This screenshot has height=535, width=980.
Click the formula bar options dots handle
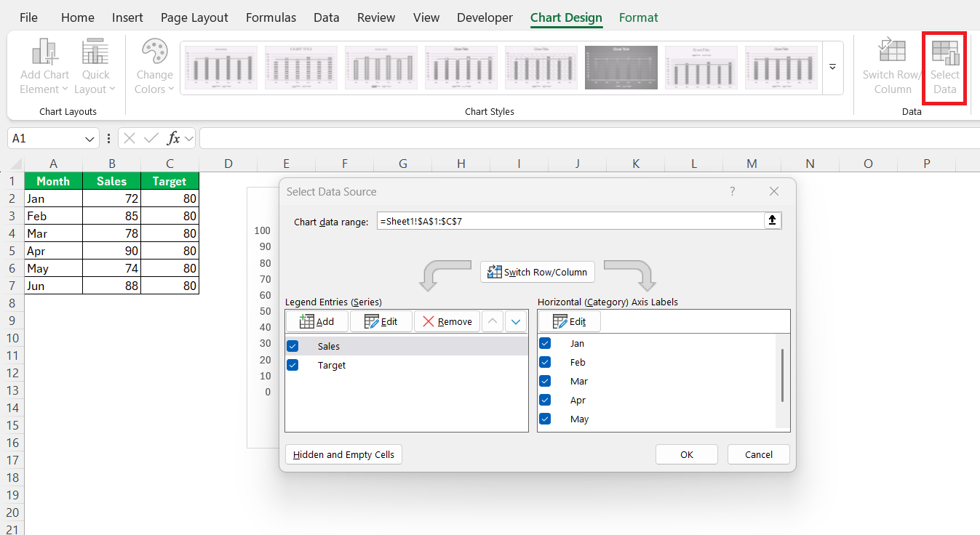click(x=108, y=138)
